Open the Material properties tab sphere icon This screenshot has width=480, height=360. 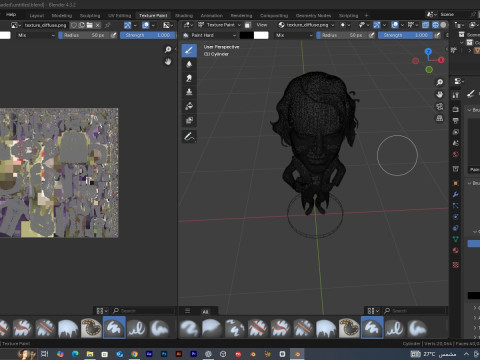coord(456,250)
